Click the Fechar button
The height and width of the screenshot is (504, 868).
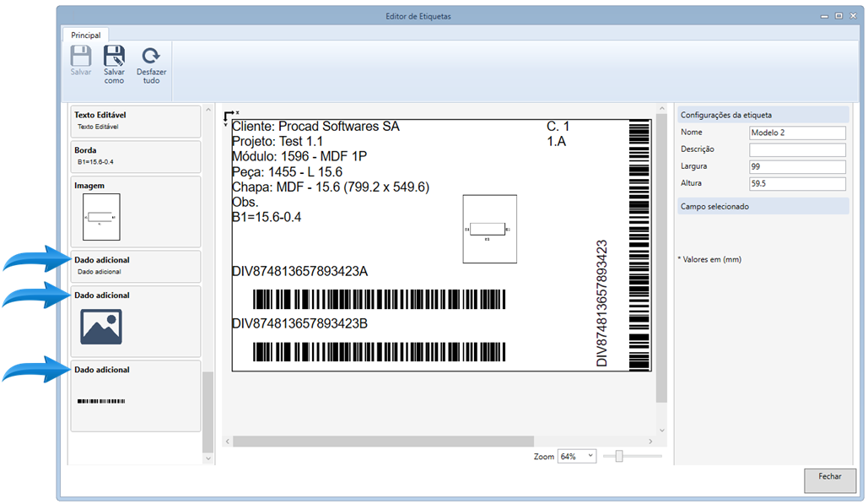(x=830, y=480)
